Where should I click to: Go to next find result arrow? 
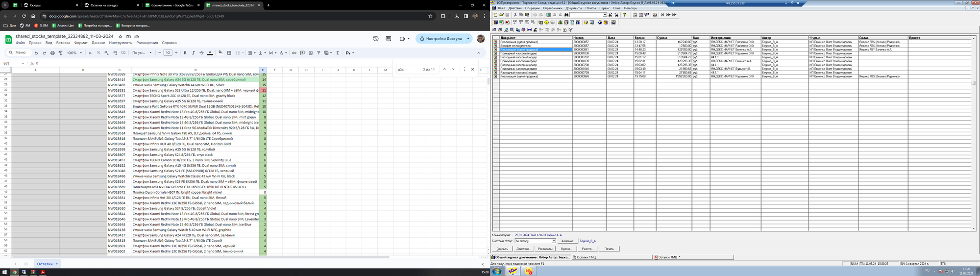point(453,69)
